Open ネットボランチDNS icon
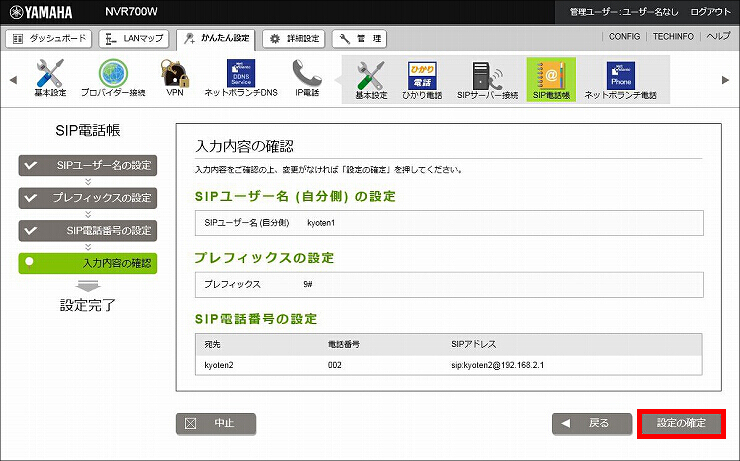 click(x=241, y=78)
